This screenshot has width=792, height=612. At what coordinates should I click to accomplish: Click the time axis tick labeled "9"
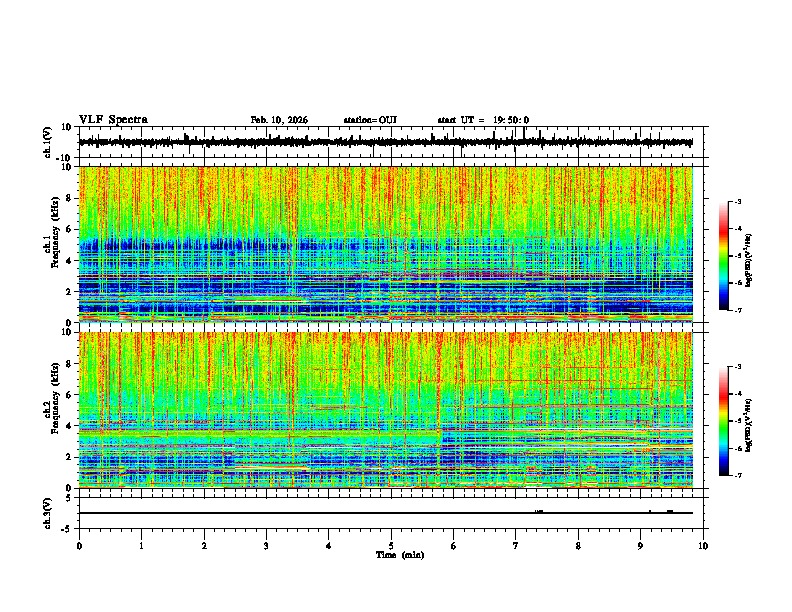tap(640, 546)
